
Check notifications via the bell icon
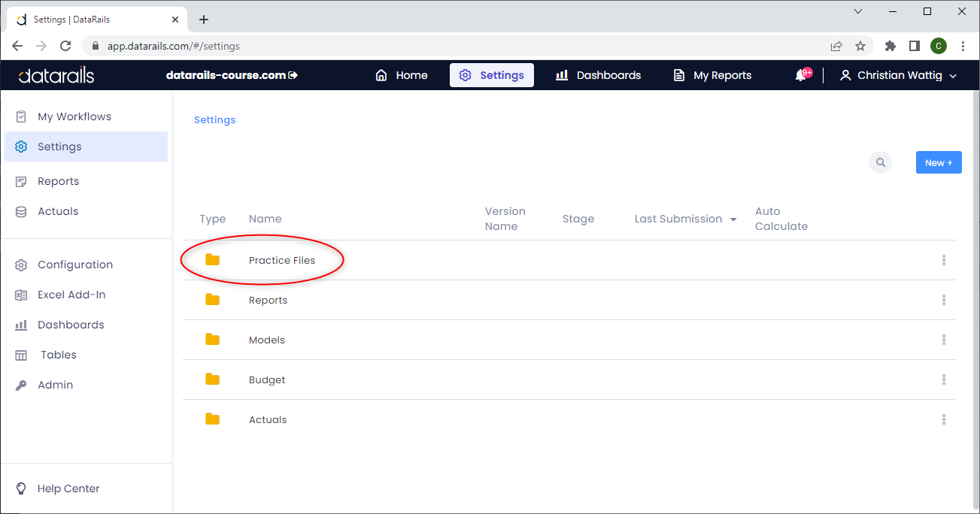coord(799,75)
